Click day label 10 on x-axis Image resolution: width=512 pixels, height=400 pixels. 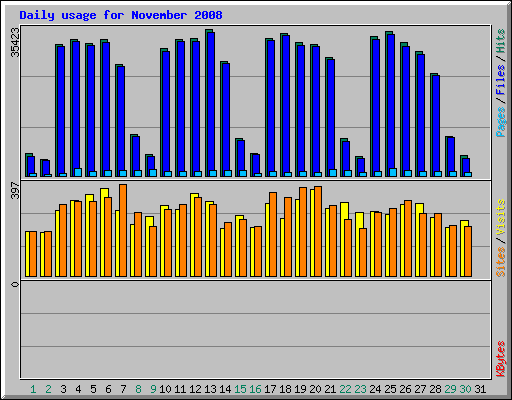point(165,389)
